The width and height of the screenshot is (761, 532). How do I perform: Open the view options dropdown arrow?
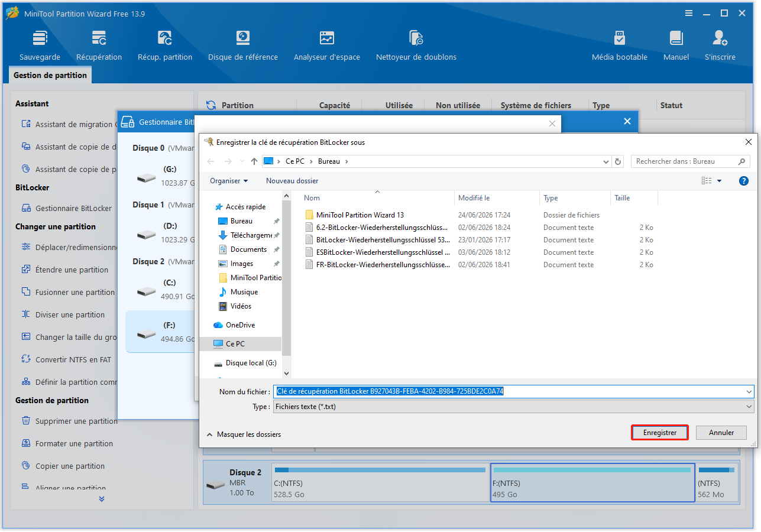click(720, 181)
